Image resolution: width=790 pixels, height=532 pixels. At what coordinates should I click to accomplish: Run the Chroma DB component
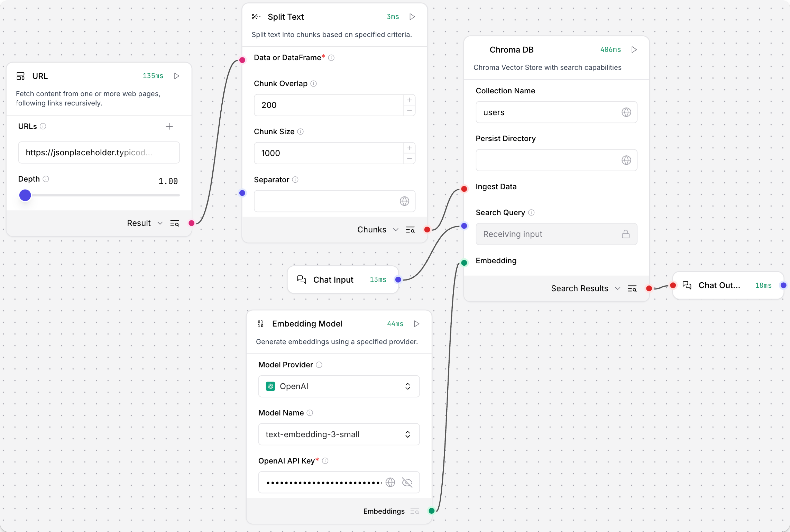pos(634,50)
